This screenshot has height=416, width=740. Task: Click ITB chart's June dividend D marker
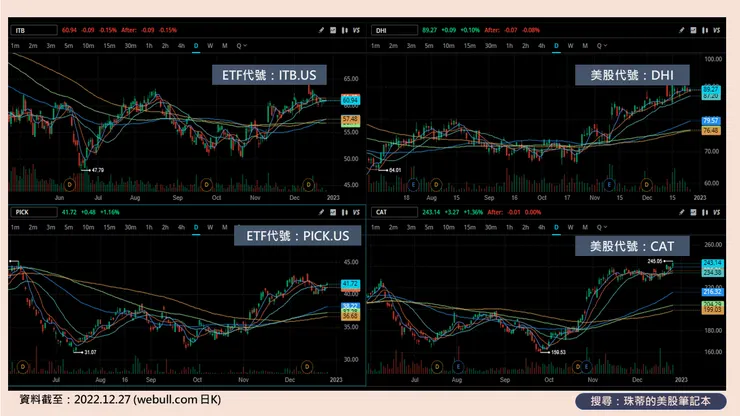pos(70,185)
